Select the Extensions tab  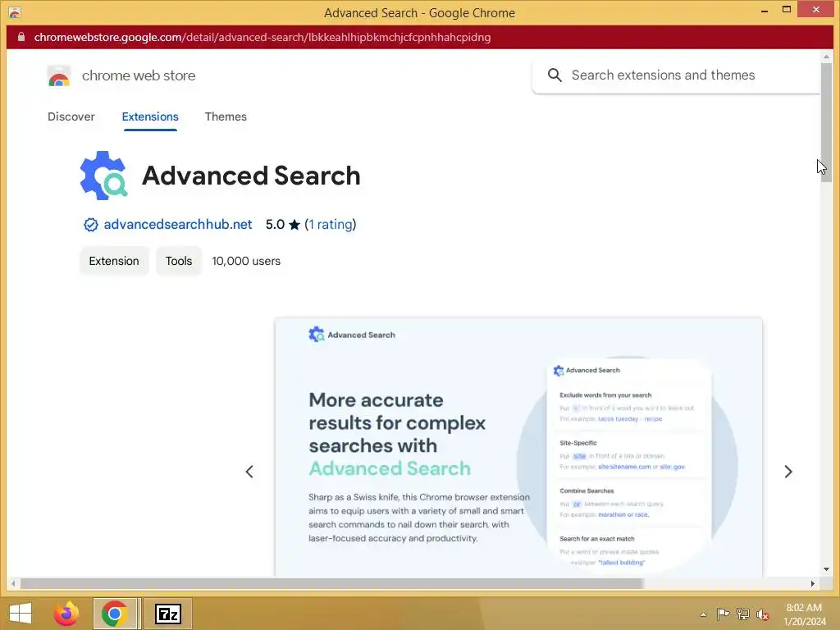tap(150, 116)
